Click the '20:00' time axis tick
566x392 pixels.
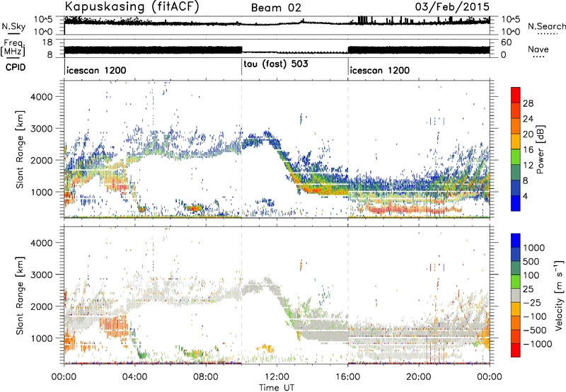pos(419,377)
